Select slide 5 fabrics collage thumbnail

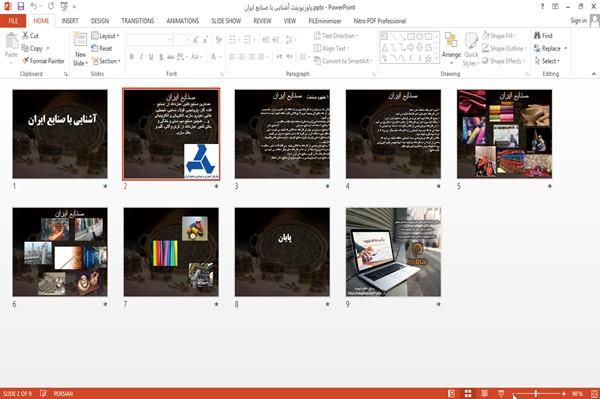click(x=504, y=134)
